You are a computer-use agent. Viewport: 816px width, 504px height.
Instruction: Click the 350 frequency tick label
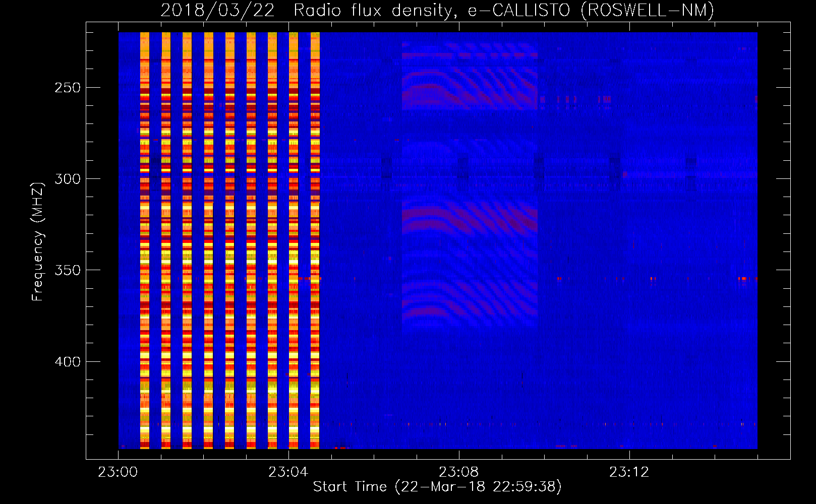pos(68,271)
